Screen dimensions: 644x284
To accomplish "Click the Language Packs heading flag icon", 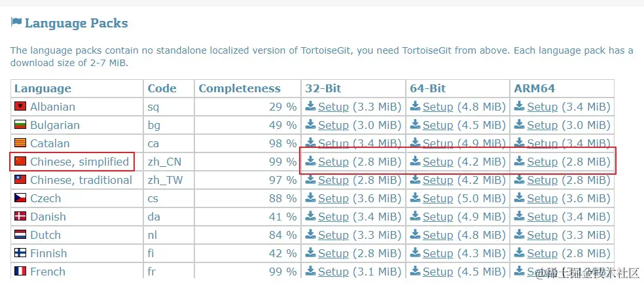I will [16, 22].
